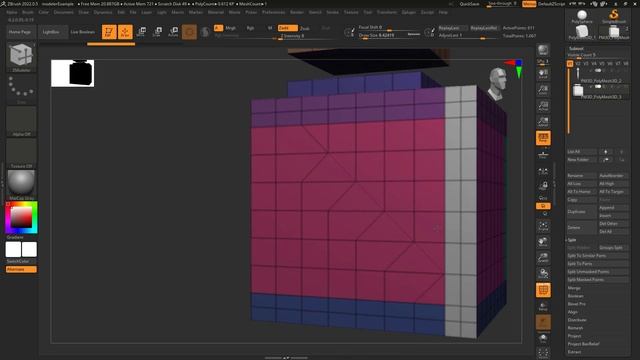Image resolution: width=640 pixels, height=360 pixels.
Task: Open the Brush menu
Action: pyautogui.click(x=28, y=12)
